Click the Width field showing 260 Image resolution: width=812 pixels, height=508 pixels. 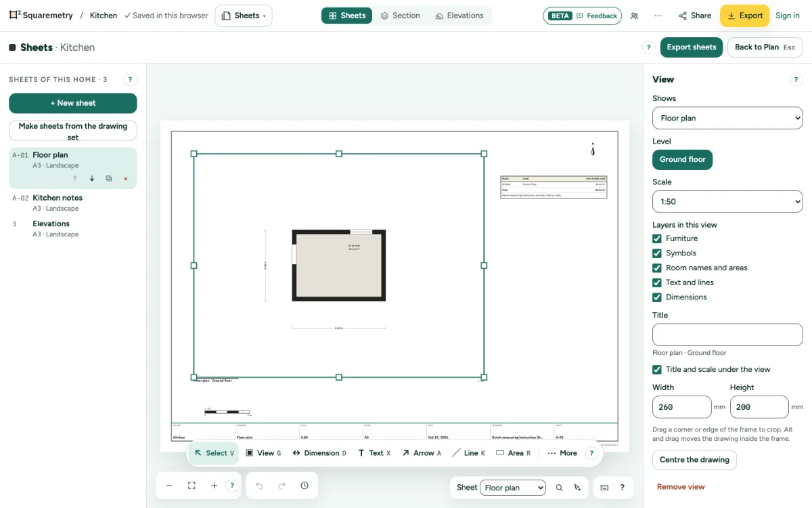coord(682,407)
